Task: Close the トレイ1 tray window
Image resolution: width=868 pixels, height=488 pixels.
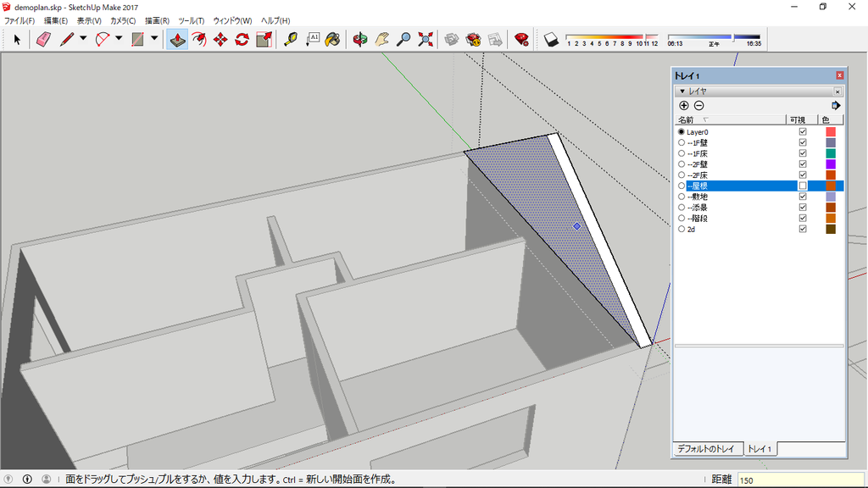Action: click(840, 75)
